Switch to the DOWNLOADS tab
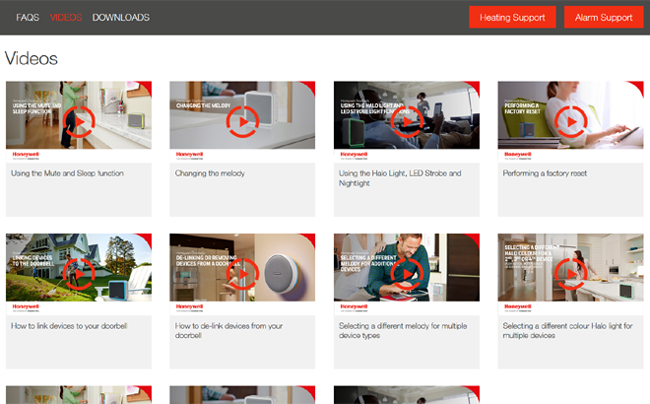The width and height of the screenshot is (650, 404). pyautogui.click(x=121, y=17)
